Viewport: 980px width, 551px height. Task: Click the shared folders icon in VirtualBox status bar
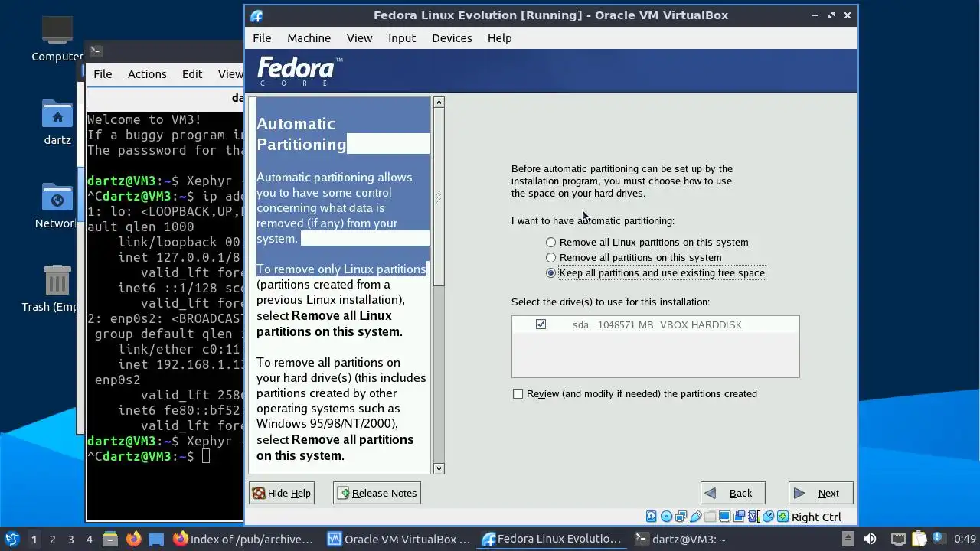click(x=710, y=517)
